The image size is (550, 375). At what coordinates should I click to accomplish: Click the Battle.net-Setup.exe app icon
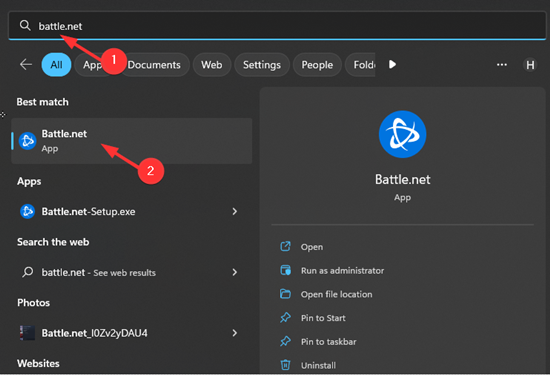coord(27,212)
